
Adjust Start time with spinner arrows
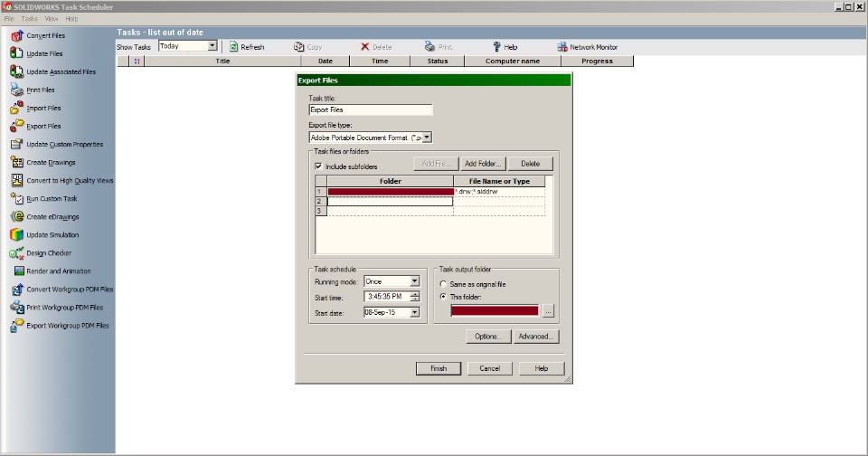click(x=415, y=297)
